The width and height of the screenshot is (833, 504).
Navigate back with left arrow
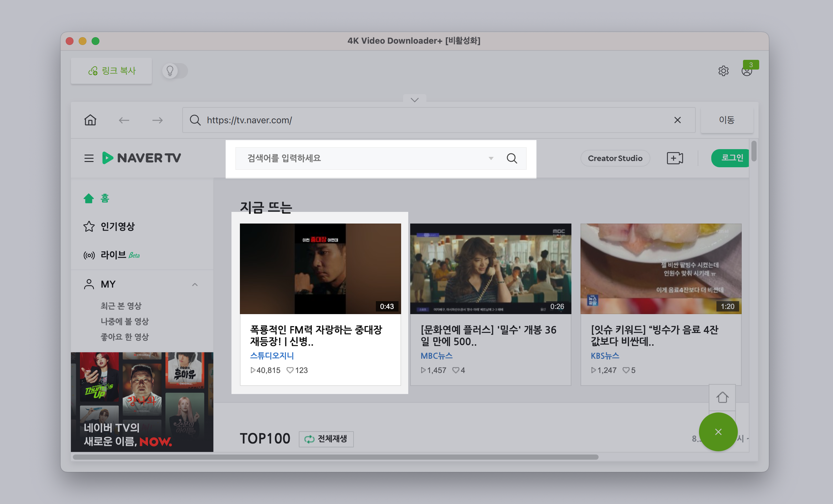124,120
